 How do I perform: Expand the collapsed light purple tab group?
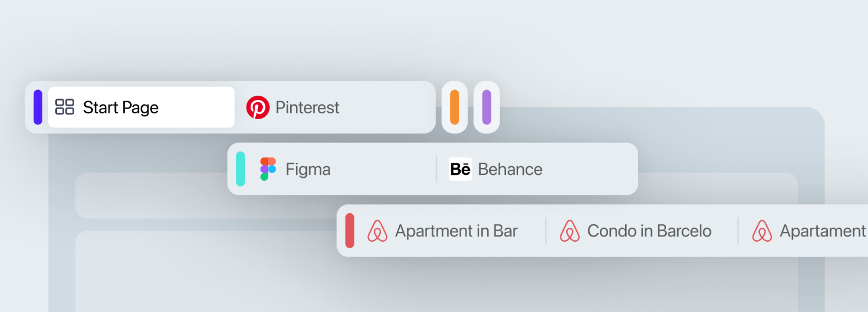coord(486,107)
